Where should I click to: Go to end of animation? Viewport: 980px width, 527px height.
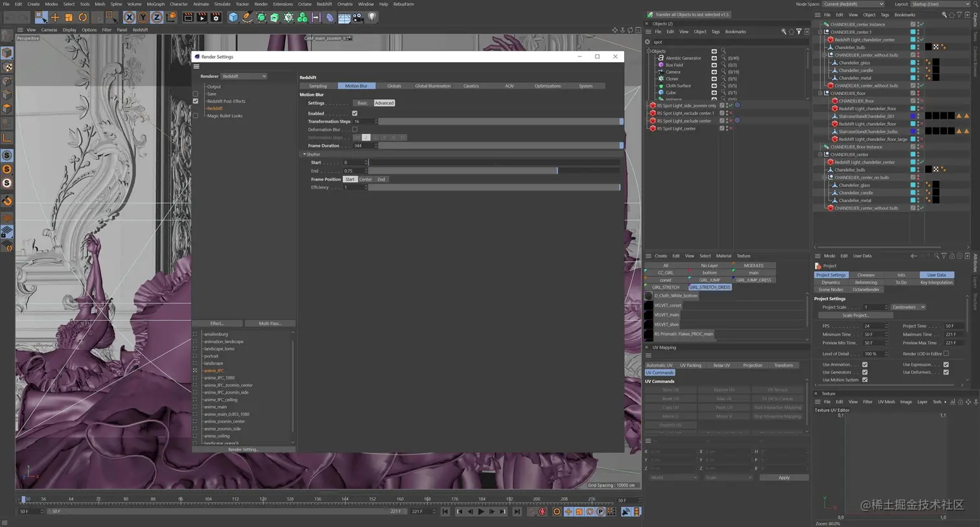click(517, 511)
